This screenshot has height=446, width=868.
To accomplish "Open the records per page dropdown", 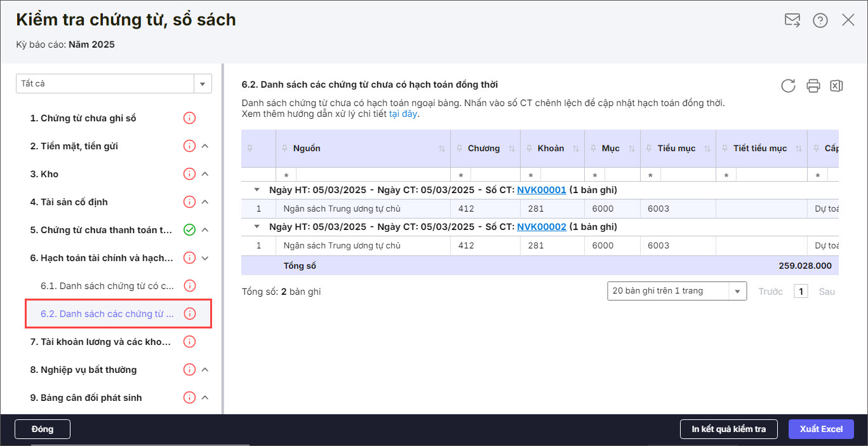I will tap(737, 291).
